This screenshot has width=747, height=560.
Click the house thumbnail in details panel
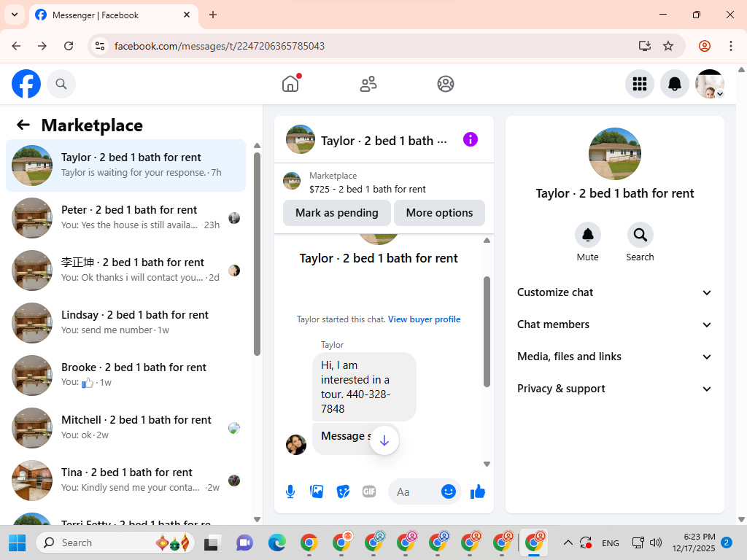tap(614, 154)
